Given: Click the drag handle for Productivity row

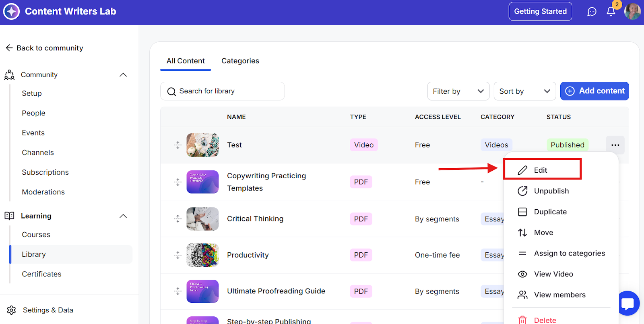Looking at the screenshot, I should pos(178,255).
